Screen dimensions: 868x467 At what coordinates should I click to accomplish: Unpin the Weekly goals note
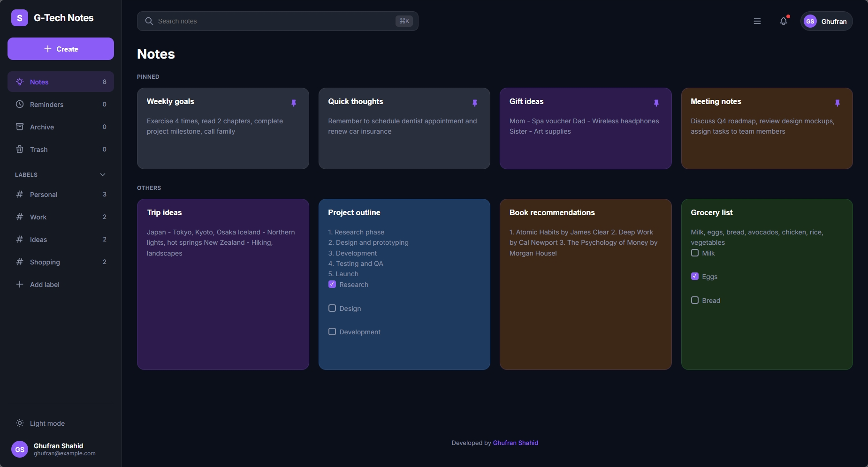click(x=293, y=103)
